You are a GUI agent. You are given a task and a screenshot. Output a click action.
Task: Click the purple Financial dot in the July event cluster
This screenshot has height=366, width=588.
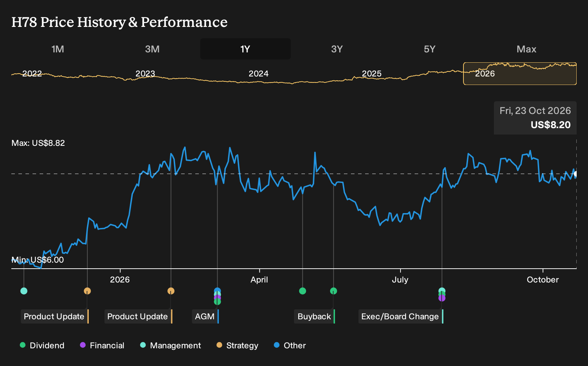442,298
